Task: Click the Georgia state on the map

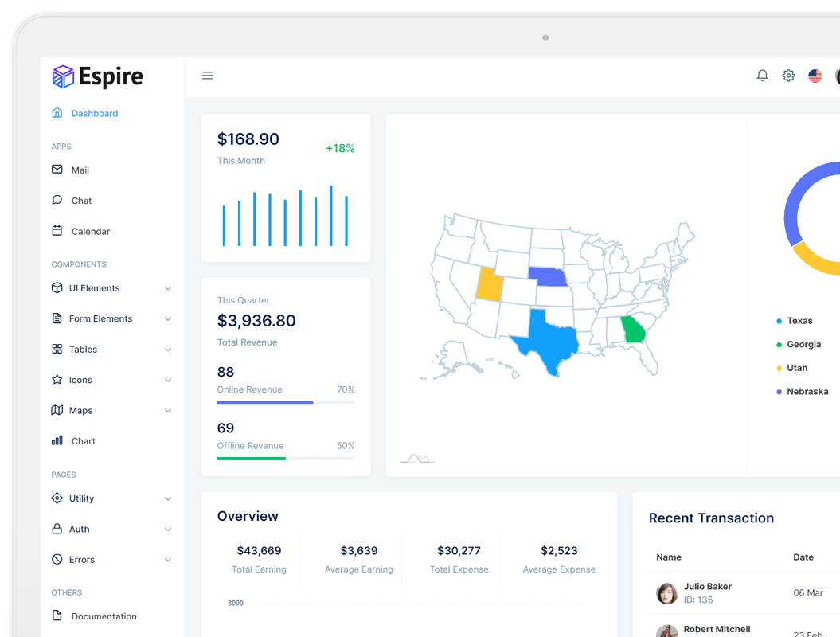Action: (x=633, y=329)
